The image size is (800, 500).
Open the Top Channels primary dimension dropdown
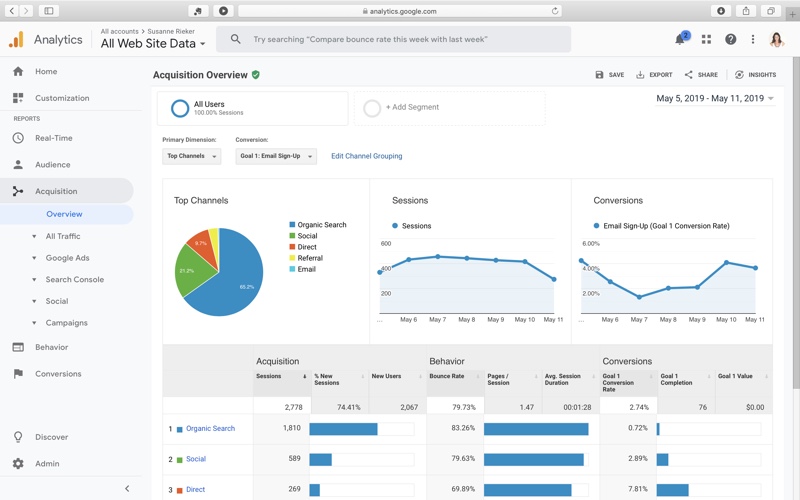pos(191,156)
